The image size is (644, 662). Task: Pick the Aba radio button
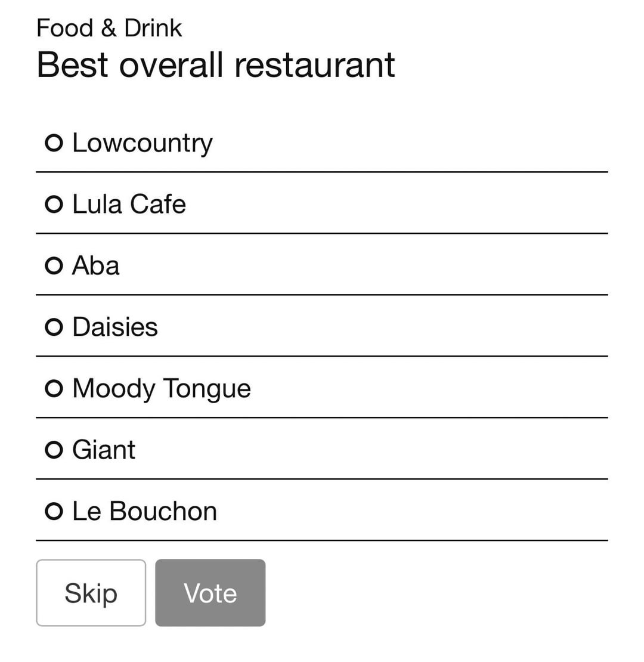[54, 266]
